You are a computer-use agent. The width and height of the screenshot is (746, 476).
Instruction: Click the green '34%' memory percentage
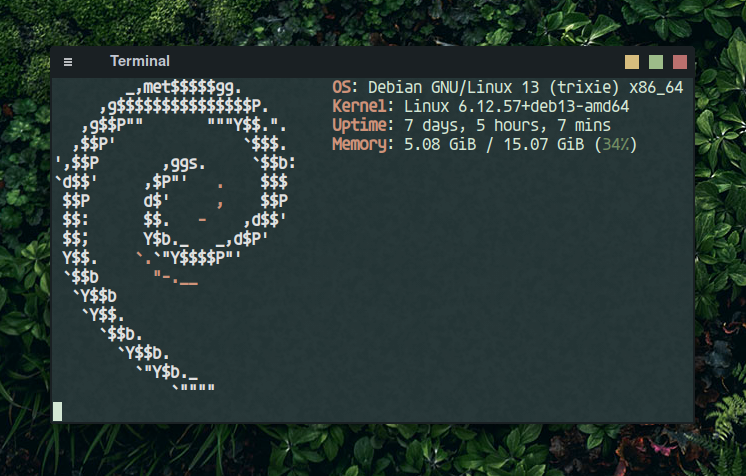(616, 144)
